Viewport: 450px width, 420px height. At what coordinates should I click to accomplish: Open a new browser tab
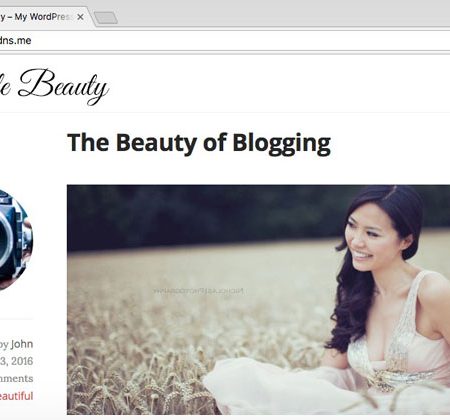coord(106,18)
